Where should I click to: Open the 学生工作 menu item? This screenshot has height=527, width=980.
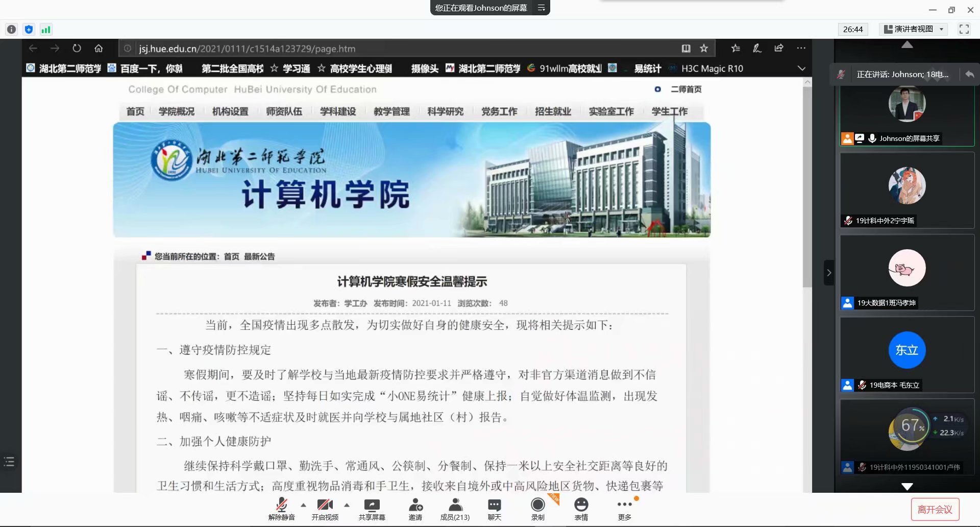click(x=669, y=111)
